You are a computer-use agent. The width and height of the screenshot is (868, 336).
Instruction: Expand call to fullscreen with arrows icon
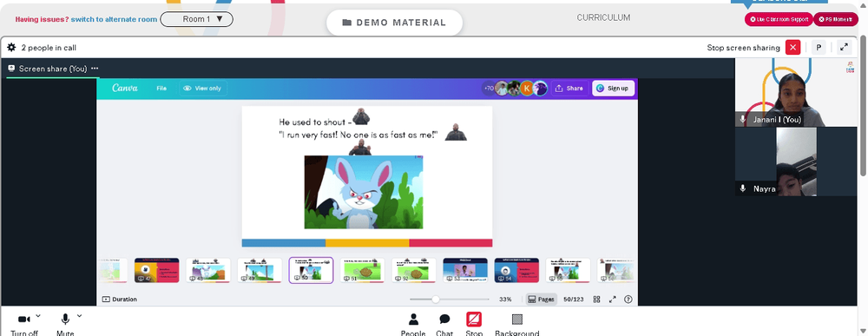click(x=844, y=48)
